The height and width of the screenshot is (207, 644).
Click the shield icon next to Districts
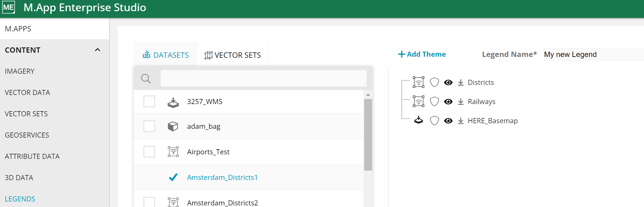(434, 82)
